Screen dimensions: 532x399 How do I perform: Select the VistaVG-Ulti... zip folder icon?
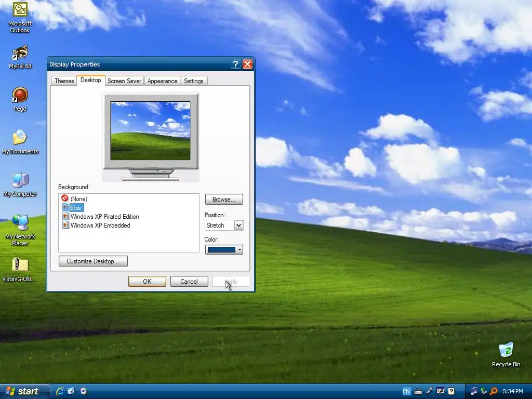(x=20, y=270)
